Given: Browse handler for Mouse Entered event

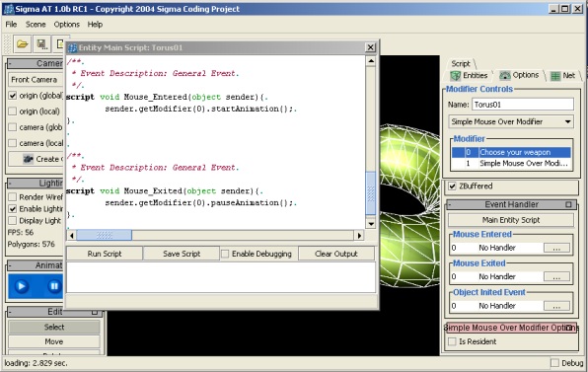Looking at the screenshot, I should [x=556, y=248].
